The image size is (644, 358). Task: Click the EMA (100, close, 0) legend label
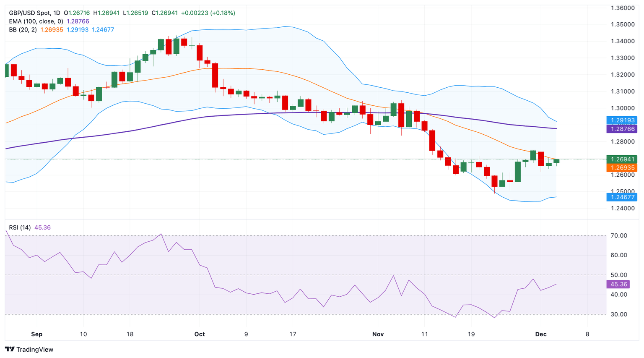[x=36, y=21]
